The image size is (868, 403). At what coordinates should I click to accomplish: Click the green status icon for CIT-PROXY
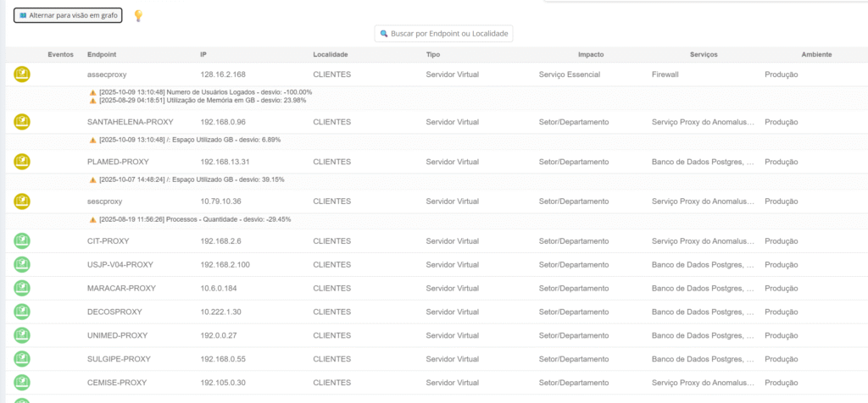(x=22, y=241)
